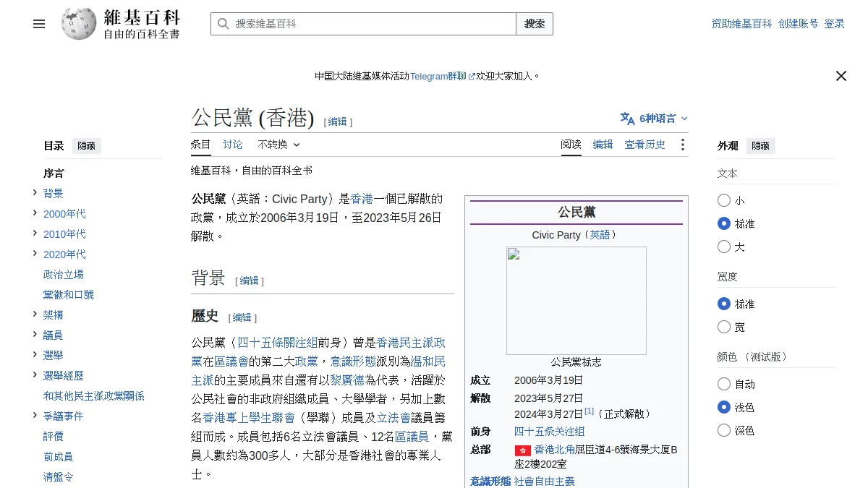
Task: Go to 前成員 in contents
Action: 59,456
